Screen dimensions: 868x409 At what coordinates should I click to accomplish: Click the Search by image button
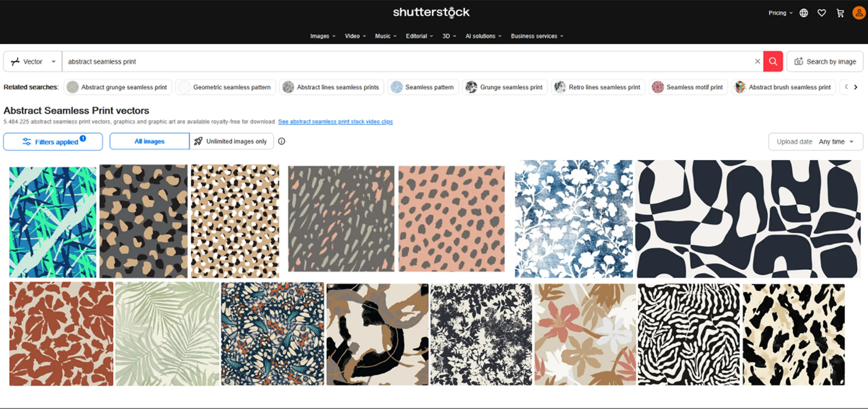[x=825, y=61]
